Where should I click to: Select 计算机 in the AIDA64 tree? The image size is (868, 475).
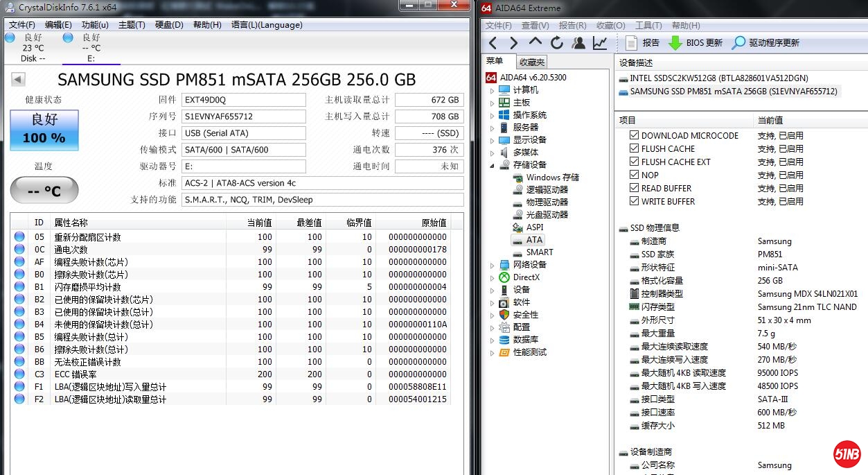coord(525,90)
